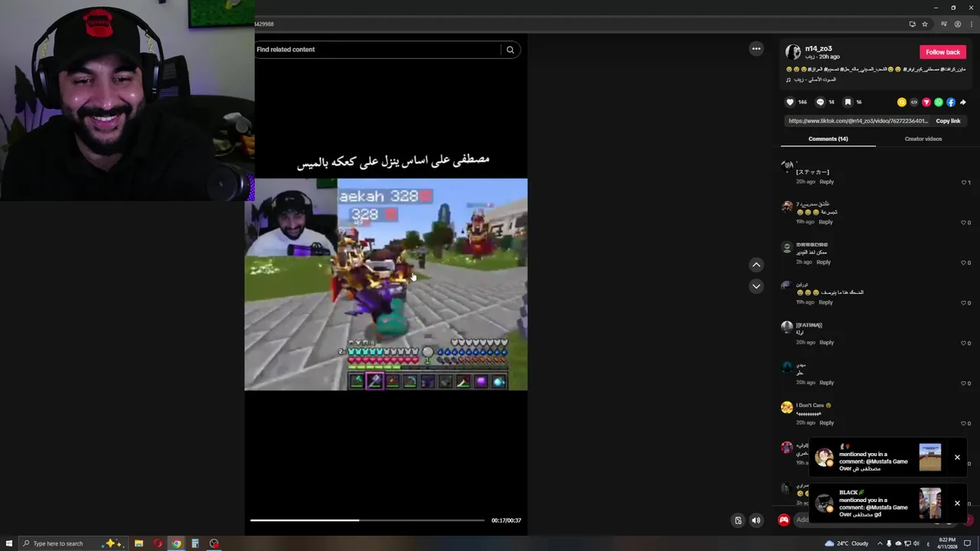The width and height of the screenshot is (980, 551).
Task: Open Windows notification center icon
Action: click(x=968, y=543)
